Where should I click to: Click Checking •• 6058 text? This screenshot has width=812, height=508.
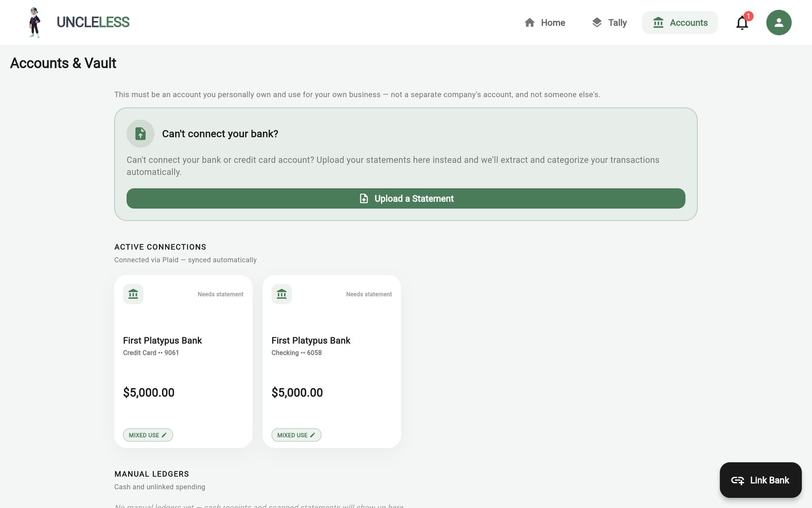click(297, 353)
